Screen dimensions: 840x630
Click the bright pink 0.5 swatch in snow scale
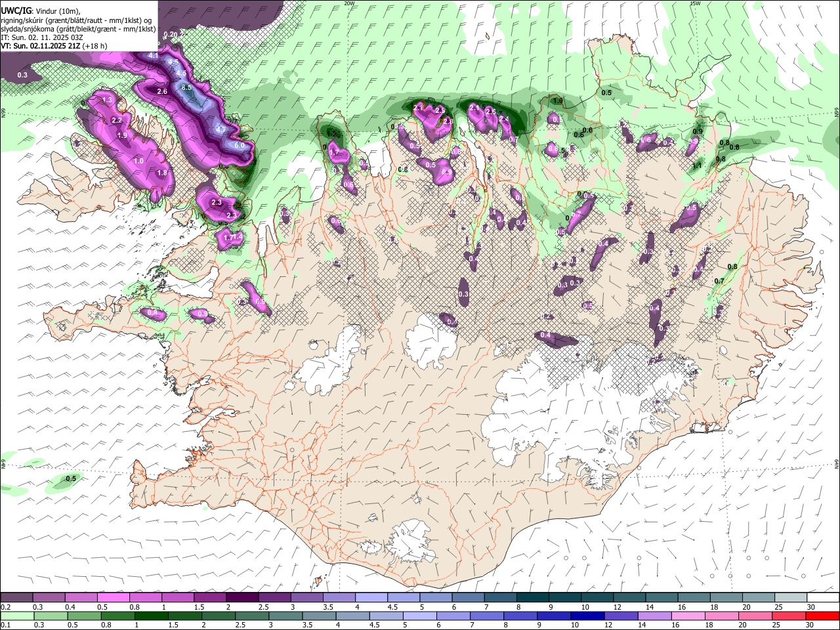click(113, 598)
